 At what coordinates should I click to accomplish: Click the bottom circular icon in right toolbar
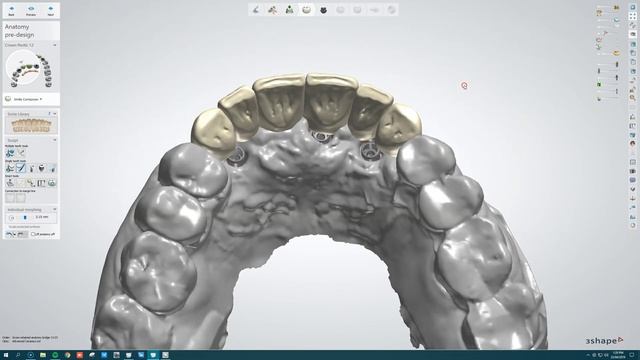tap(633, 225)
